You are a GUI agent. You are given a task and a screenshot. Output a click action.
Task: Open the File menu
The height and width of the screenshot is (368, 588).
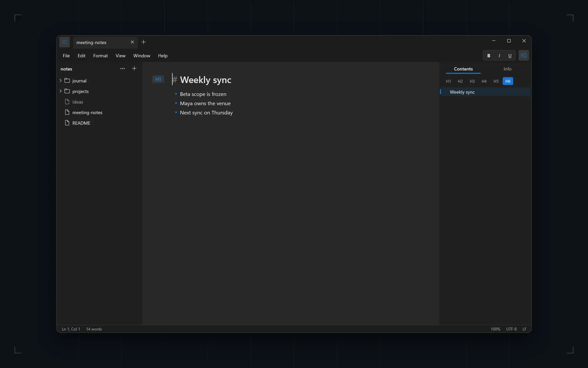pos(66,56)
